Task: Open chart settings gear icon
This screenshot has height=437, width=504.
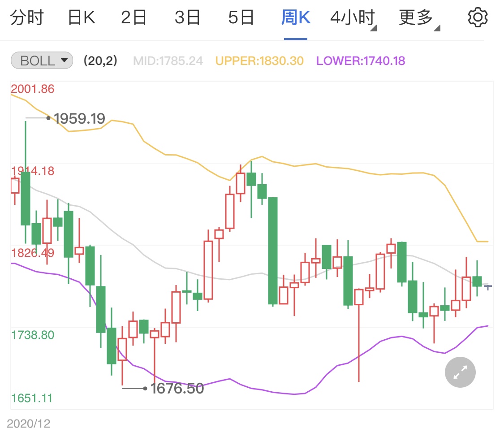Action: 478,17
